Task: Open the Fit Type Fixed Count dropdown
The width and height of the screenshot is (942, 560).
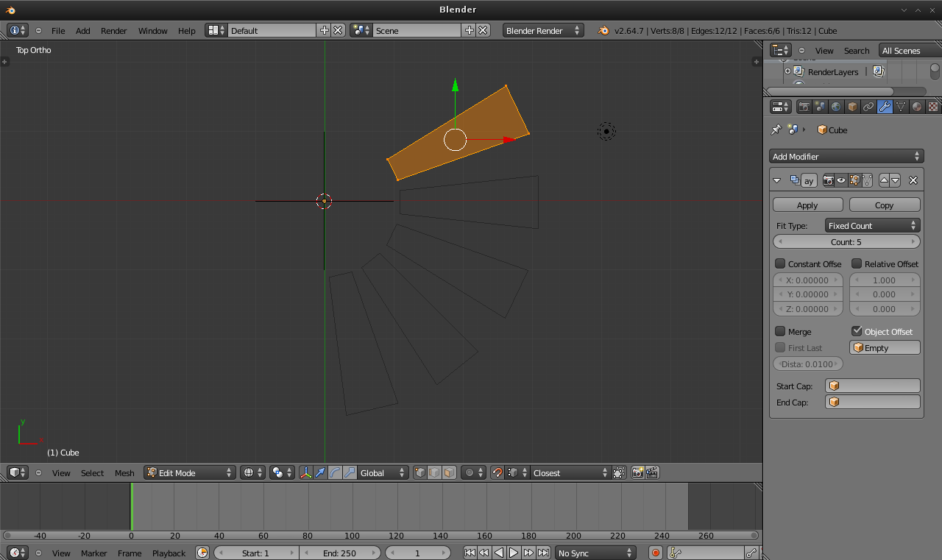Action: [872, 225]
